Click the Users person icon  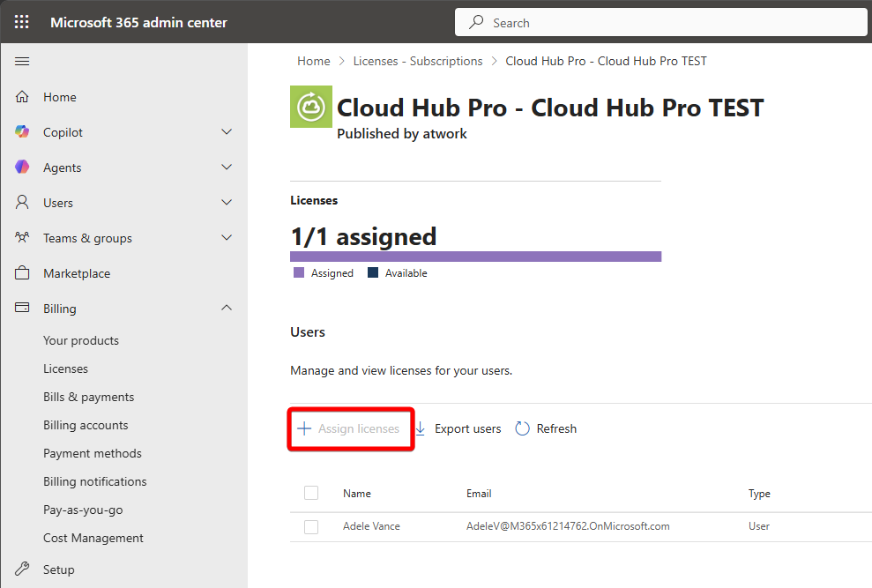pyautogui.click(x=22, y=202)
